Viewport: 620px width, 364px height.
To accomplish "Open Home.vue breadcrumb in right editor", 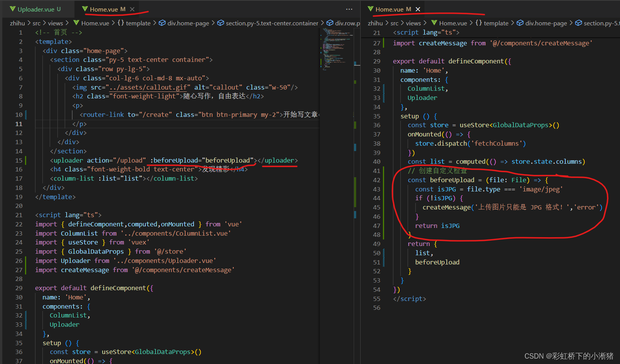I will pyautogui.click(x=453, y=23).
